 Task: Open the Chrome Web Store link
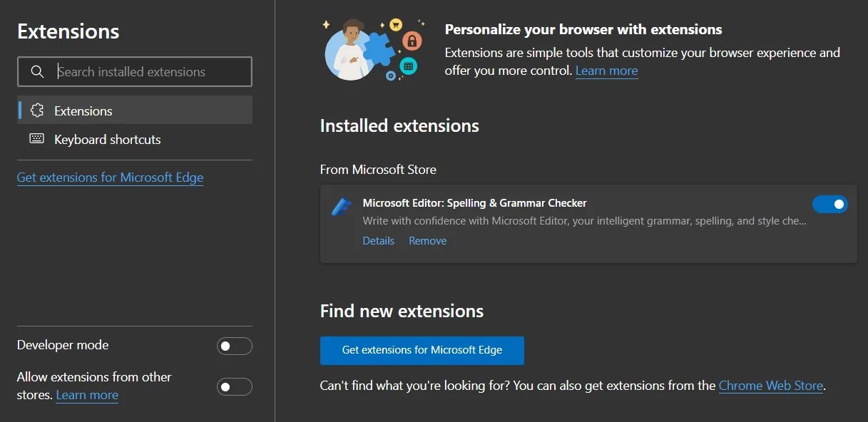[x=770, y=385]
